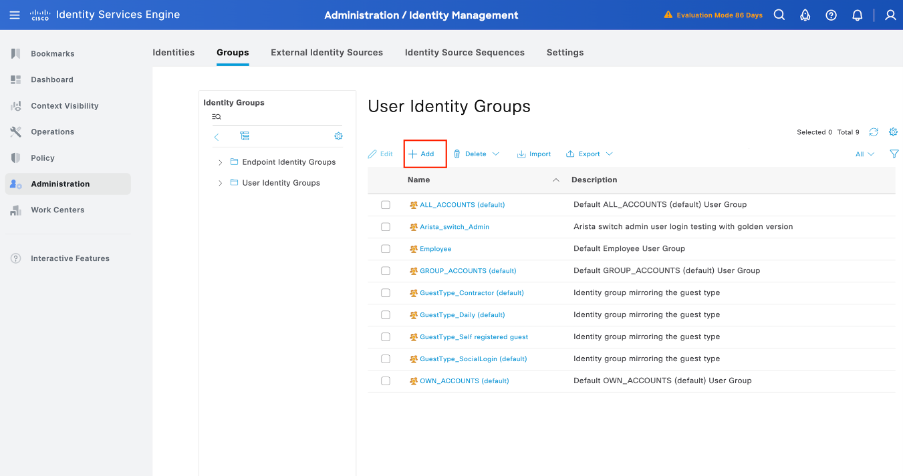Check the ALL_ACCOUNTS (default) checkbox
The width and height of the screenshot is (904, 476).
point(386,205)
